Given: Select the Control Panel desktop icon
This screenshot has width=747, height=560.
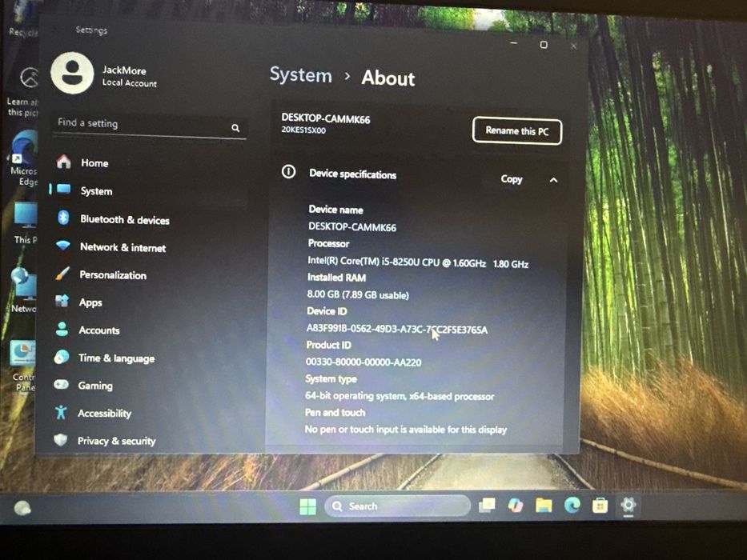Looking at the screenshot, I should pyautogui.click(x=24, y=366).
